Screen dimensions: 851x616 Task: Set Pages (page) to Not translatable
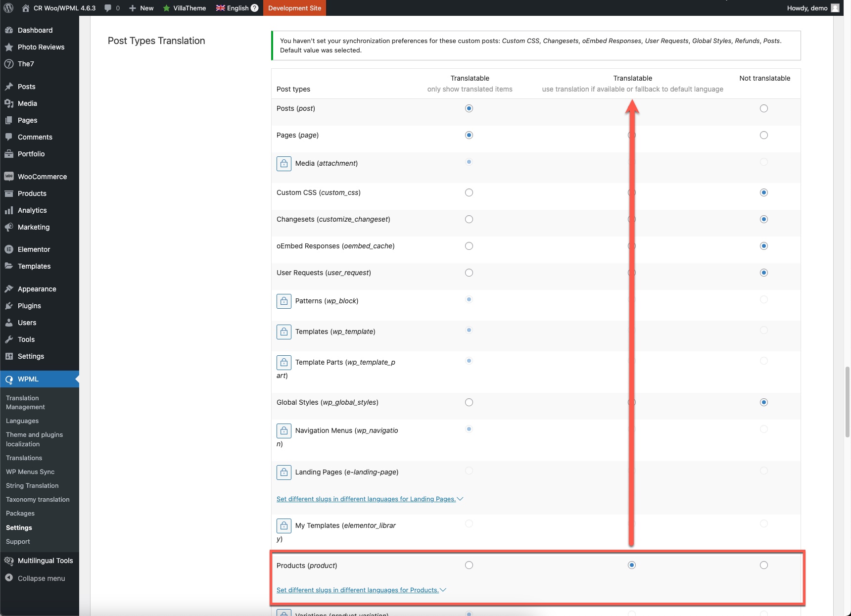[764, 135]
